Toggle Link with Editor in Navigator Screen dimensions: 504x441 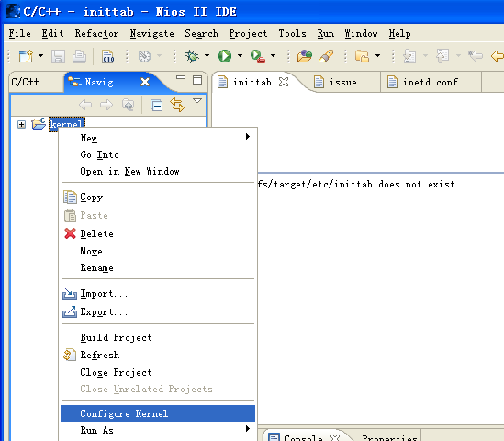(x=177, y=105)
